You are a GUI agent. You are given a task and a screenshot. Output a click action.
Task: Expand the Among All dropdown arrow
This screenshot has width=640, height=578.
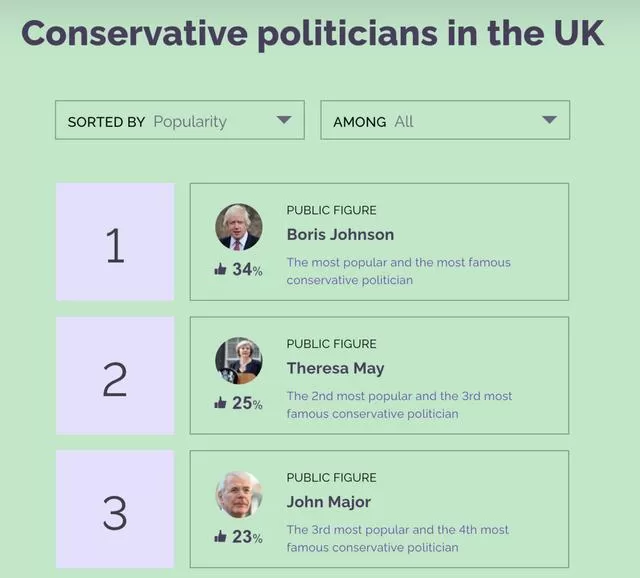(x=549, y=120)
